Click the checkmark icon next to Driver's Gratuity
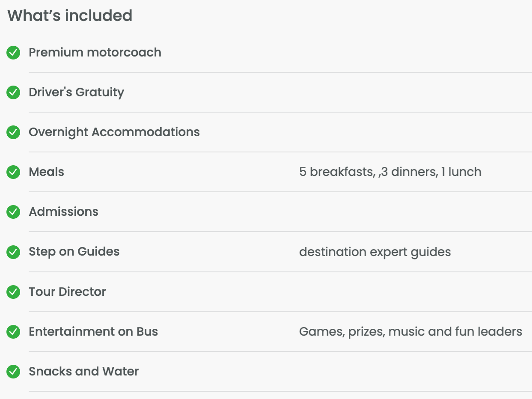 [x=13, y=92]
